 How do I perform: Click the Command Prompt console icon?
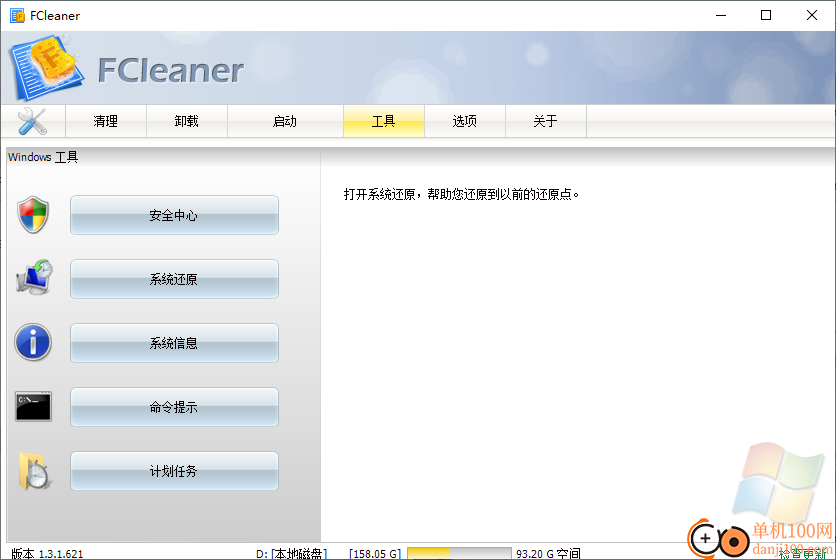click(33, 407)
